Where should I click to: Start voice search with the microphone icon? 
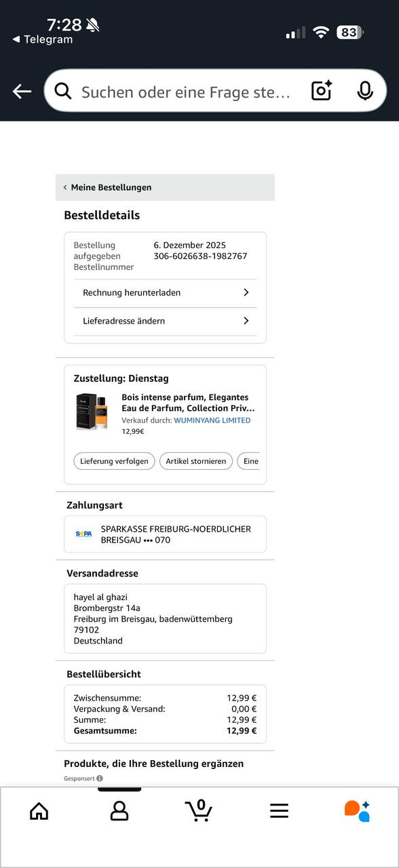[365, 91]
